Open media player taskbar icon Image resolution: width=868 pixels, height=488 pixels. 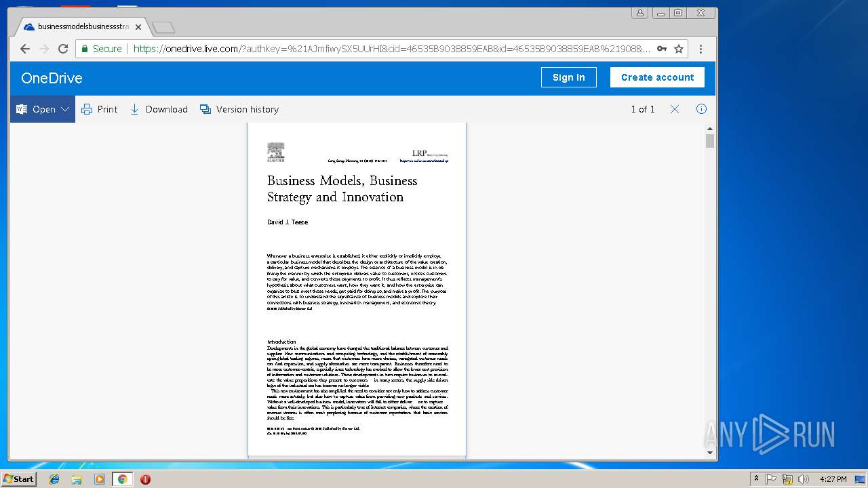coord(100,479)
